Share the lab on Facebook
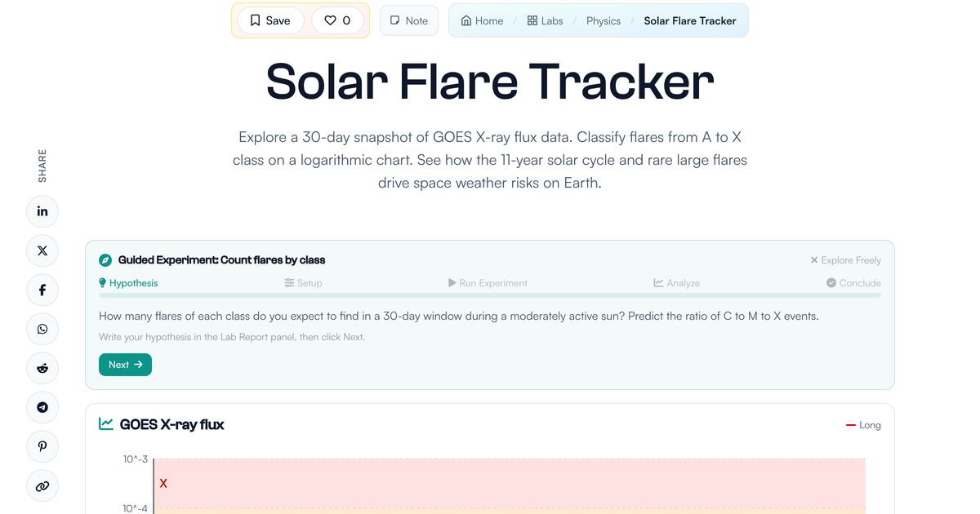The width and height of the screenshot is (980, 514). [x=42, y=290]
